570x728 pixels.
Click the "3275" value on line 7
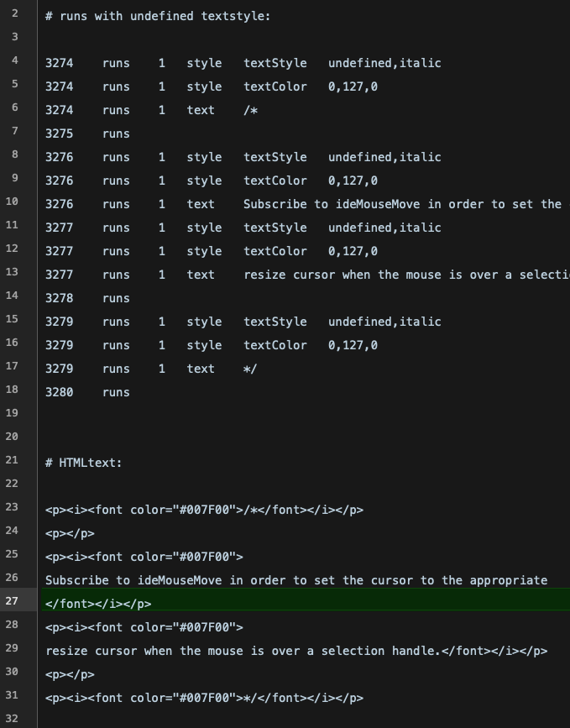point(60,134)
